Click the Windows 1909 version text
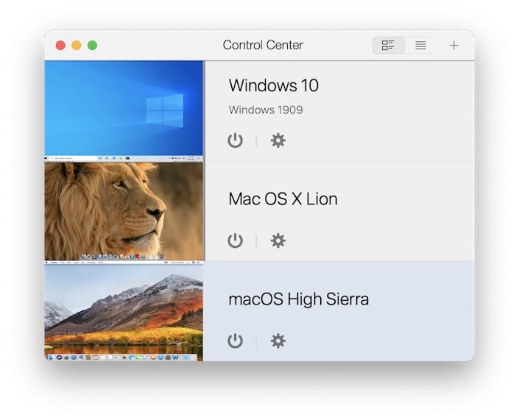The image size is (519, 420). (265, 110)
